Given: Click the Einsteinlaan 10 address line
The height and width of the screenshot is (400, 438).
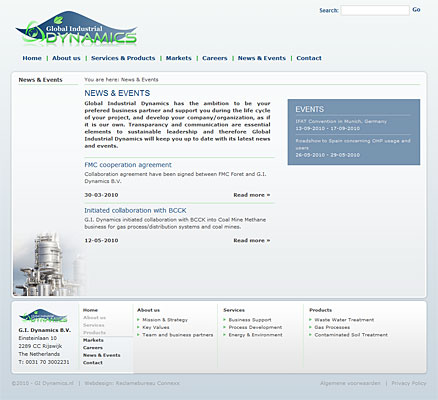Looking at the screenshot, I should pos(38,338).
